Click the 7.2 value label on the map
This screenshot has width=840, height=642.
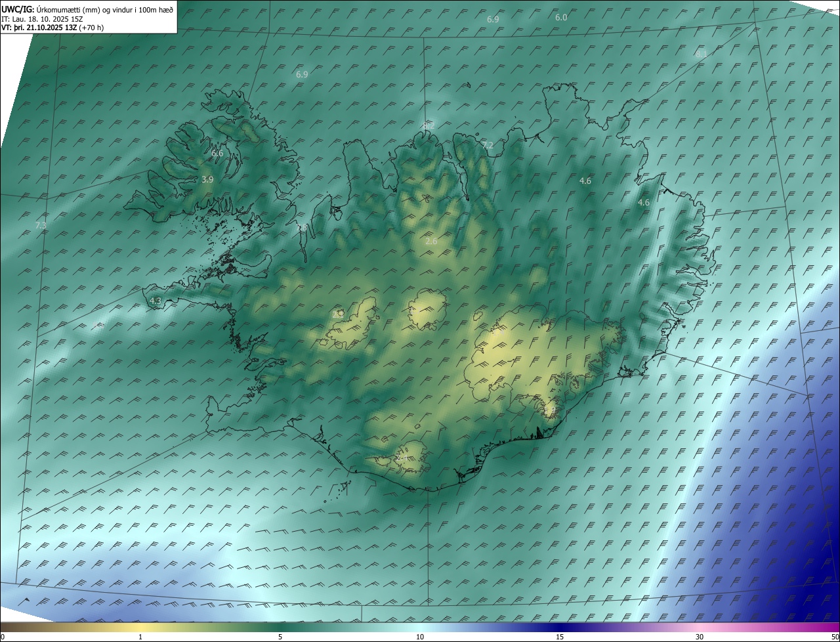tap(487, 146)
